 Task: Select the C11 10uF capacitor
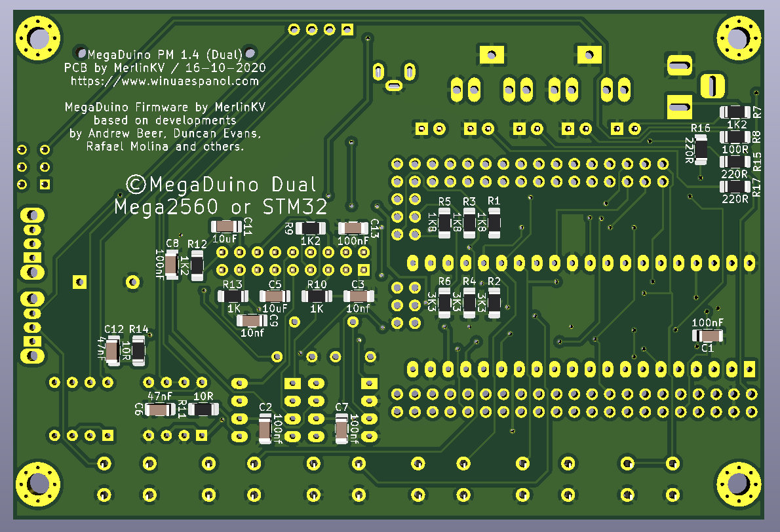click(226, 227)
